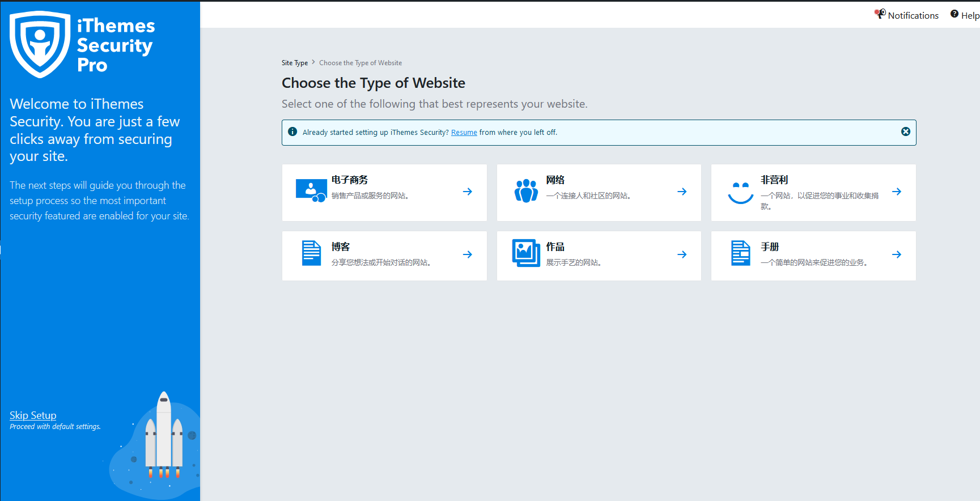
Task: Click description 展示手艺的网站
Action: coord(574,262)
